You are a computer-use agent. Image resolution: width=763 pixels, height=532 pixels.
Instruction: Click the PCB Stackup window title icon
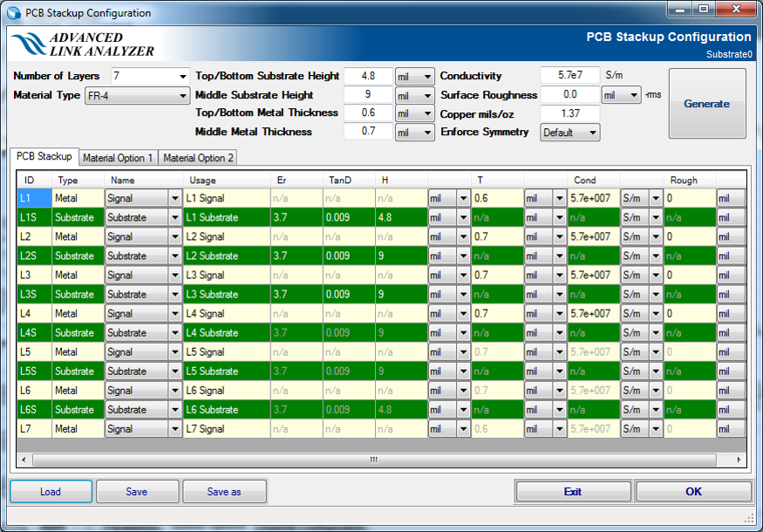pyautogui.click(x=14, y=13)
